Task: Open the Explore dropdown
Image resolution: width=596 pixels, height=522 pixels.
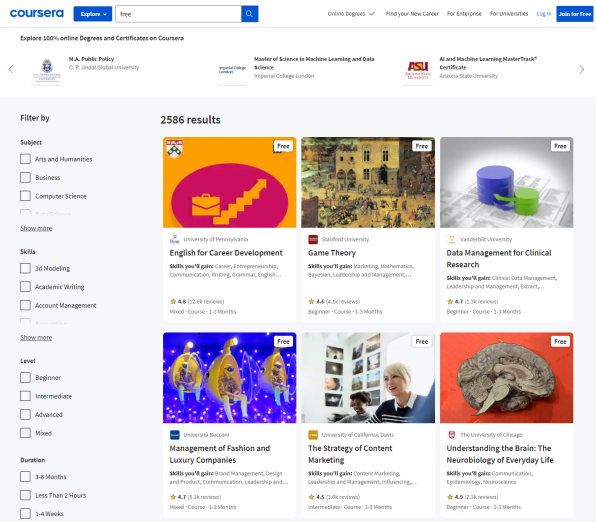Action: pos(93,14)
